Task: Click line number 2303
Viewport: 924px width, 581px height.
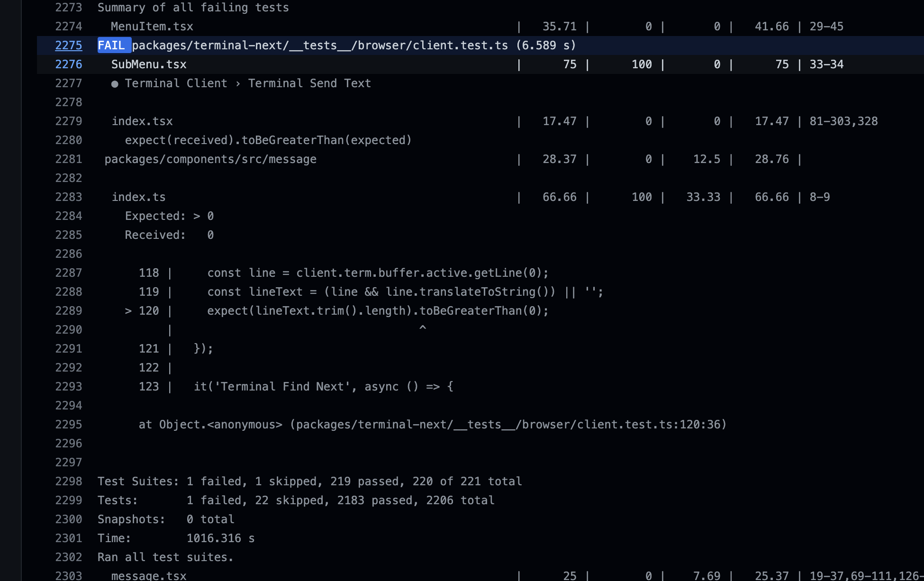Action: click(x=69, y=575)
